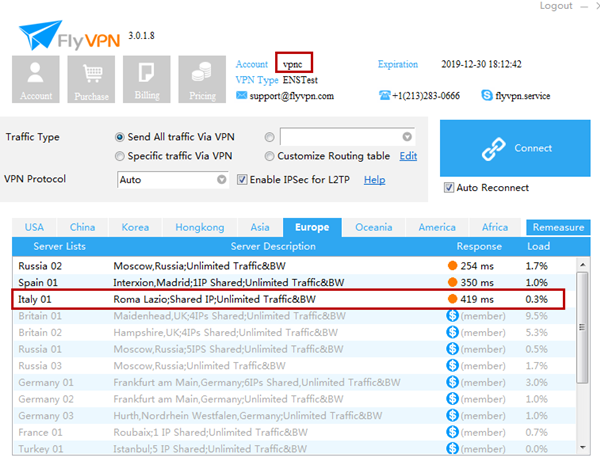Open the Pricing coins icon

point(202,79)
